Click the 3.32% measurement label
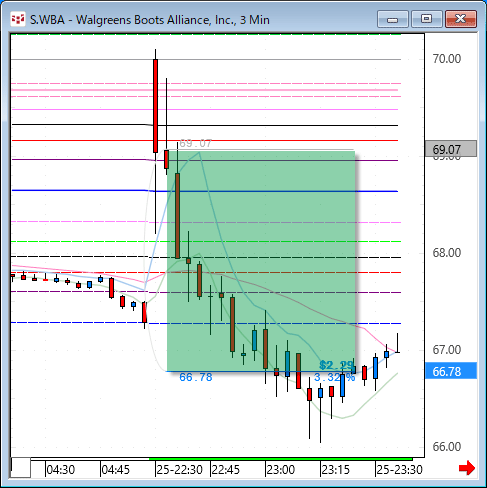 pyautogui.click(x=335, y=377)
